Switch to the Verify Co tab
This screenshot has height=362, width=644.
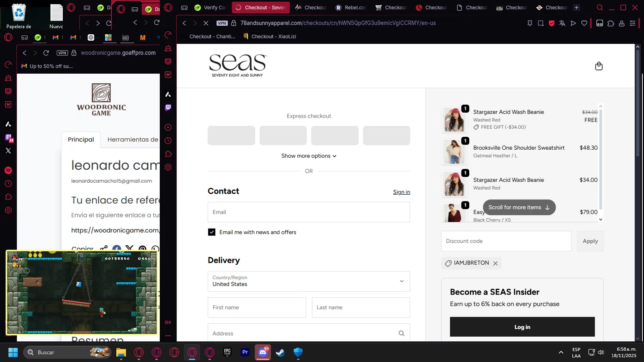tap(210, 7)
